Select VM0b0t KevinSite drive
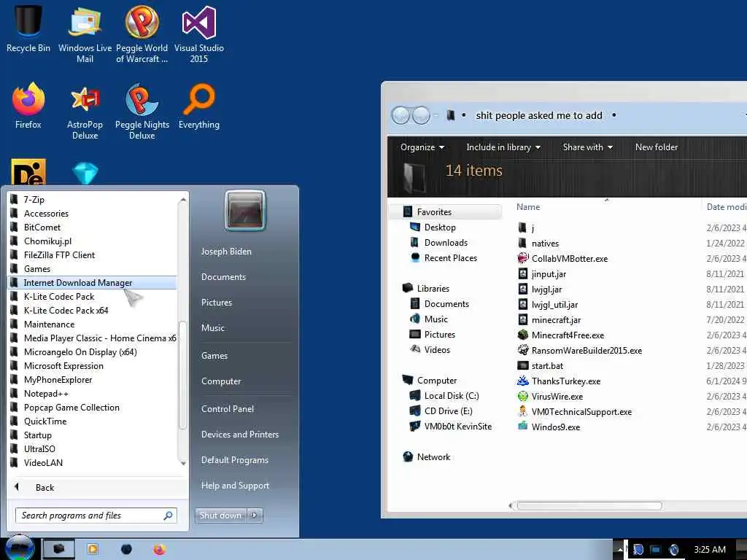 pos(457,426)
